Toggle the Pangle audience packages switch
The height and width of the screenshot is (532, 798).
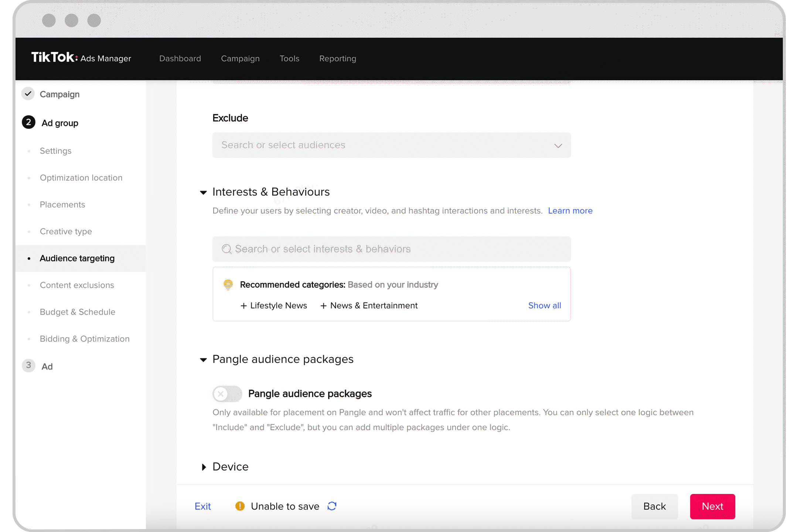click(x=228, y=393)
